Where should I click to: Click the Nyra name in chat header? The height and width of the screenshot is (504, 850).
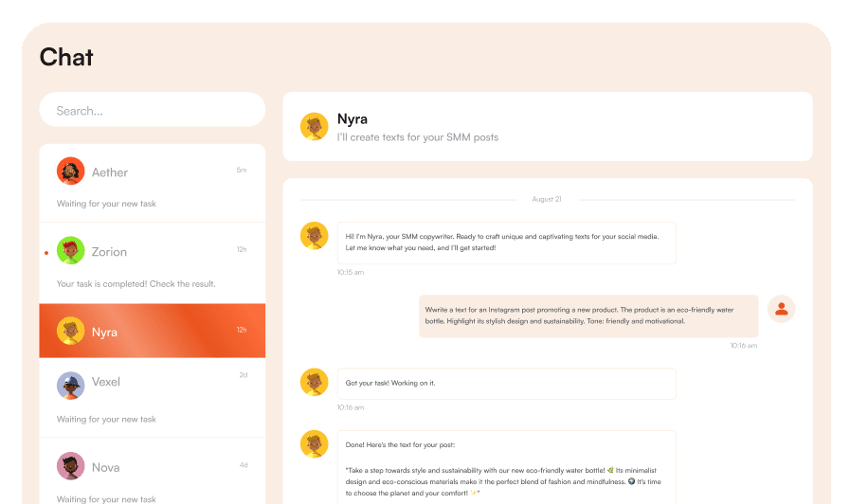tap(353, 119)
